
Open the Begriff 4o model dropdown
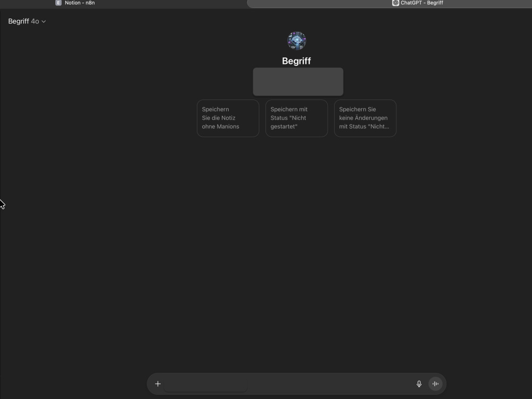pos(27,21)
